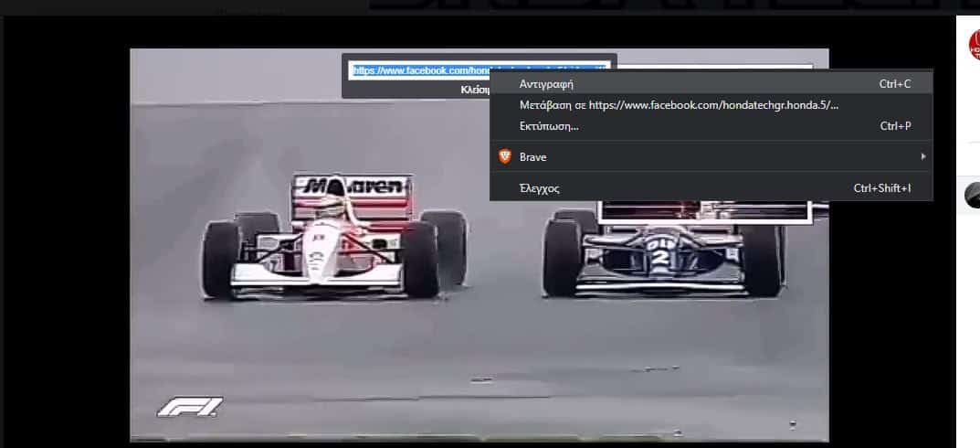The height and width of the screenshot is (448, 980).
Task: Click the highlighted facebook URL field
Action: (x=479, y=70)
